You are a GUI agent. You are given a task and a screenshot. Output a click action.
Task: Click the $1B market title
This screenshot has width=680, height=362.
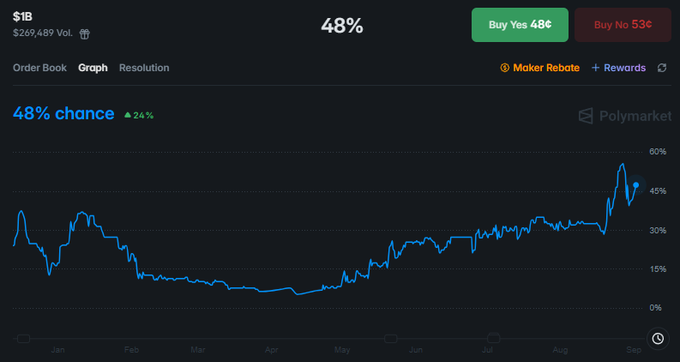click(x=23, y=17)
